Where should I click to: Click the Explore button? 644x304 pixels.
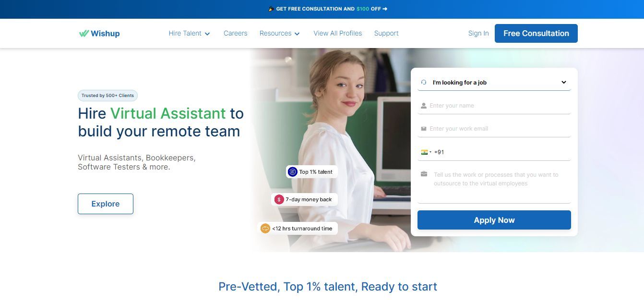pyautogui.click(x=106, y=204)
